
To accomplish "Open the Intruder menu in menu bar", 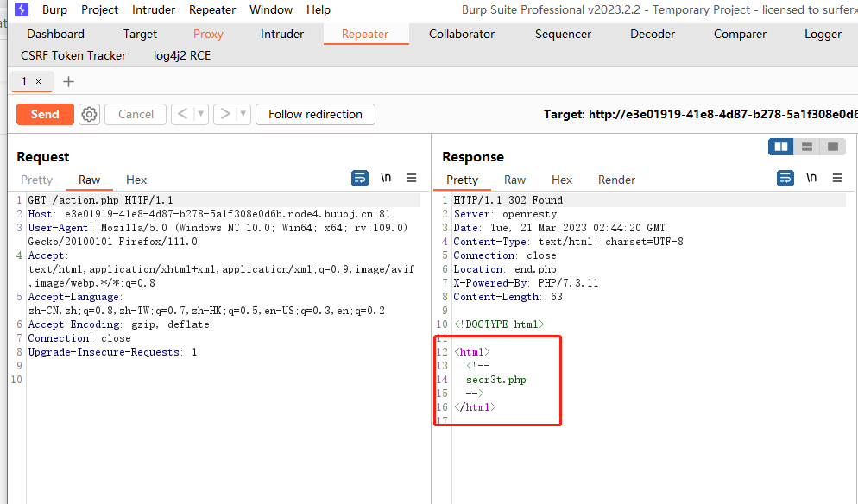I will (x=154, y=9).
